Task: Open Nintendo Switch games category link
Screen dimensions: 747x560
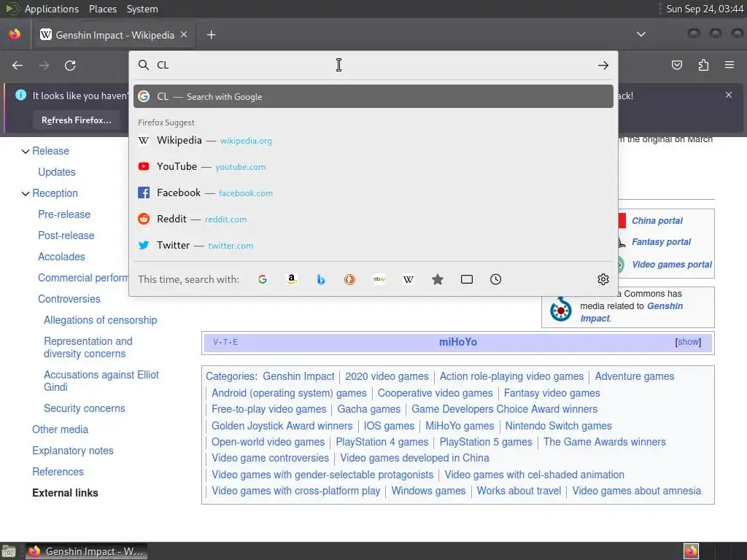Action: 558,426
